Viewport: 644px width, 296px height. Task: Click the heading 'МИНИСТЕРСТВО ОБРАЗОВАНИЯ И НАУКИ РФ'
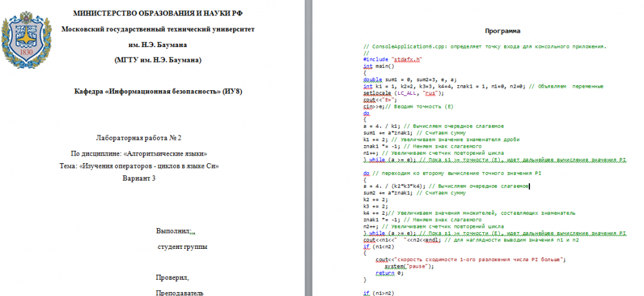click(x=158, y=13)
